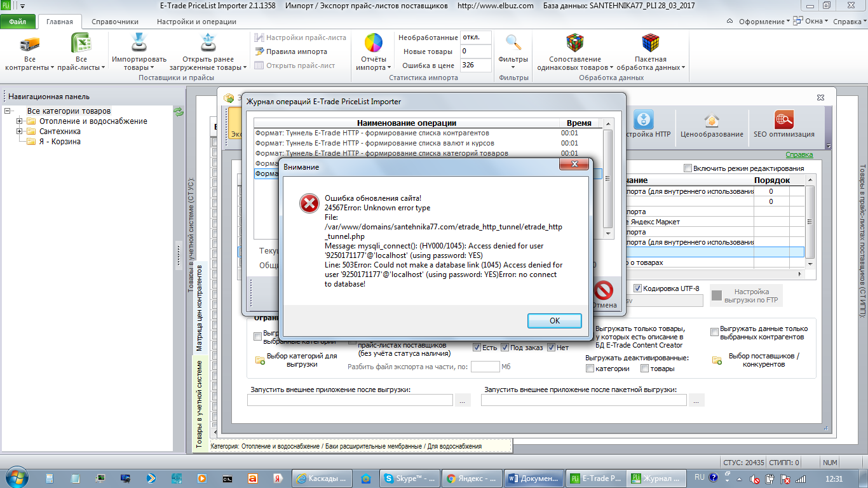The width and height of the screenshot is (868, 488).
Task: Select the Я - Корзина tree item
Action: [60, 142]
